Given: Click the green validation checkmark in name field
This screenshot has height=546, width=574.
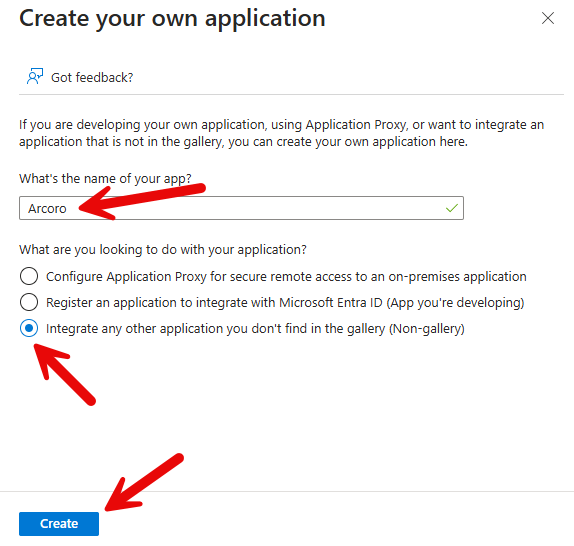Looking at the screenshot, I should click(x=452, y=208).
